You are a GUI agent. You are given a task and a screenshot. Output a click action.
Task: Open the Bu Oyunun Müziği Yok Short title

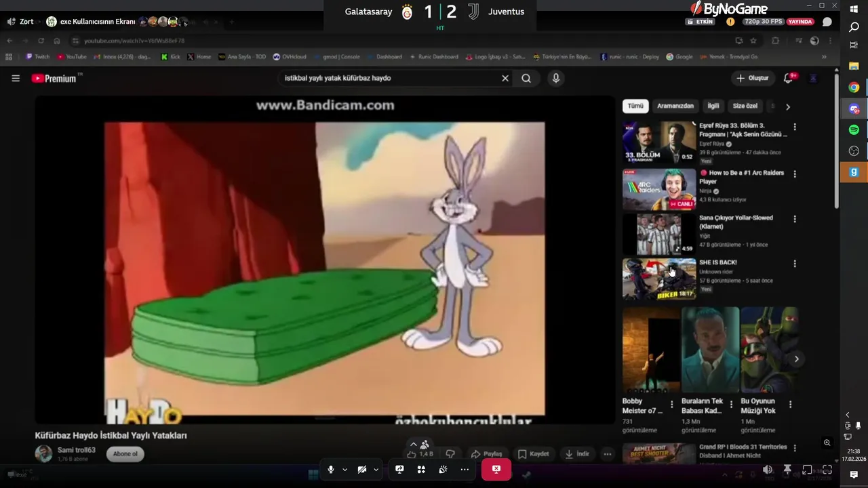pyautogui.click(x=758, y=406)
